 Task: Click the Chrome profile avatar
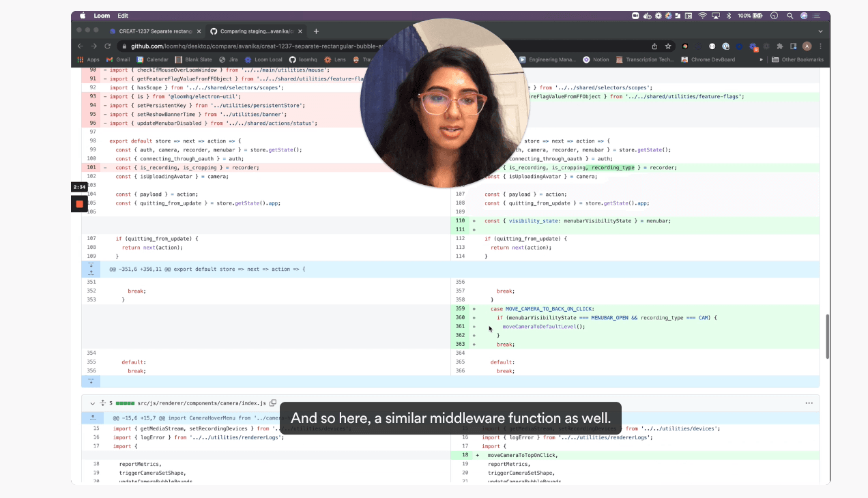(807, 46)
